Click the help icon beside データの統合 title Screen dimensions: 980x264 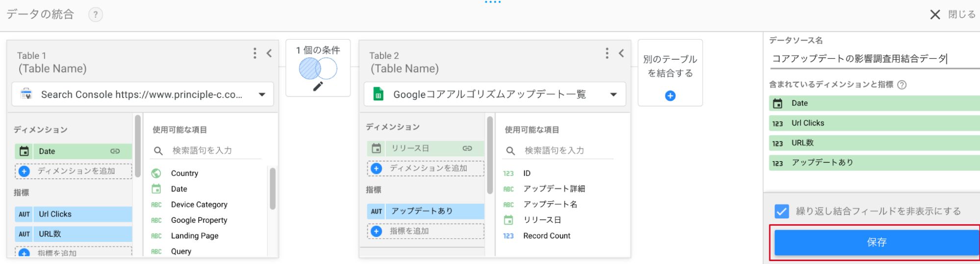tap(96, 15)
